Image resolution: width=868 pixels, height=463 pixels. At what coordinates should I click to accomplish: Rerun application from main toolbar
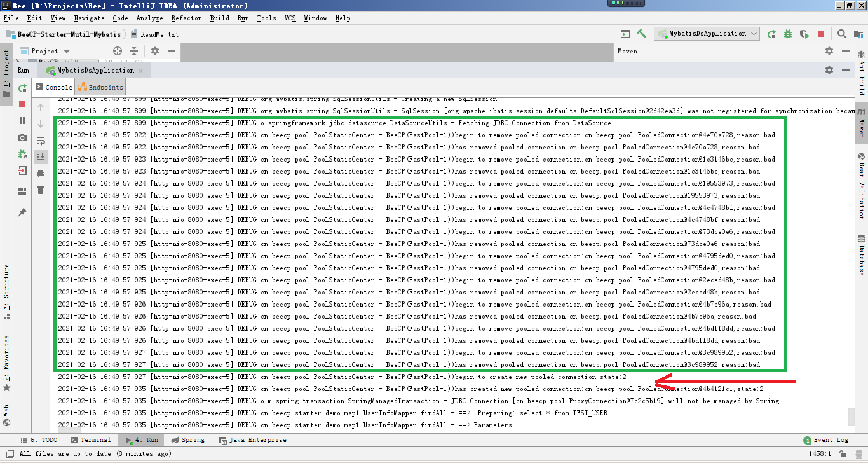pyautogui.click(x=771, y=34)
